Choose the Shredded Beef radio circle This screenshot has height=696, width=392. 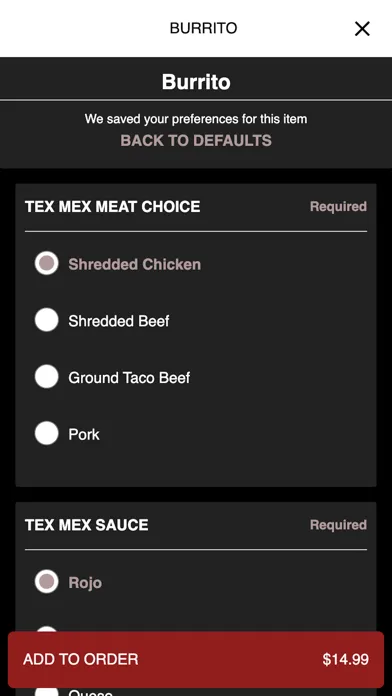click(x=47, y=320)
